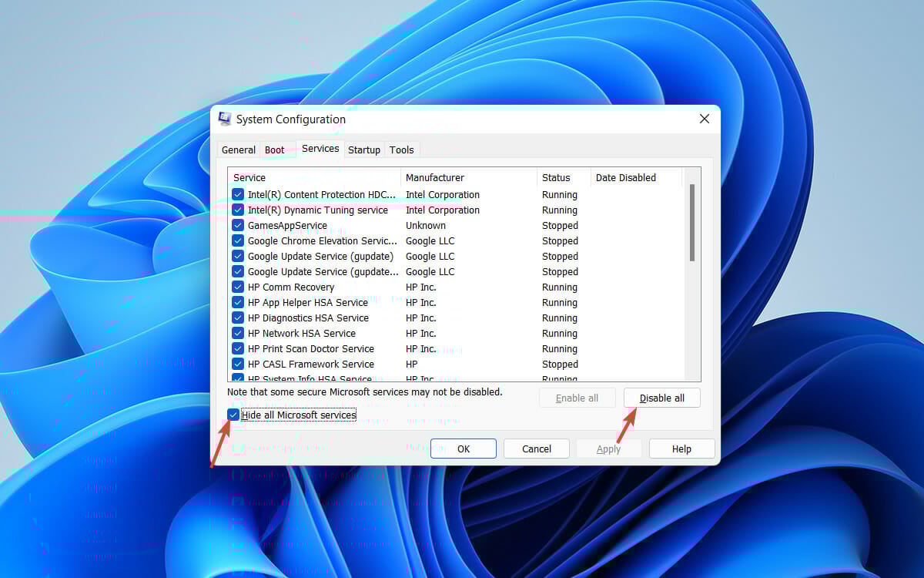
Task: Toggle Google Update Service (gupdate) checkbox
Action: (238, 257)
